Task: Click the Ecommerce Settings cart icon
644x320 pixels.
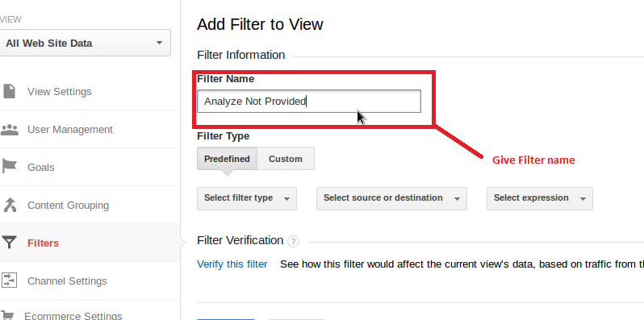Action: coord(8,315)
